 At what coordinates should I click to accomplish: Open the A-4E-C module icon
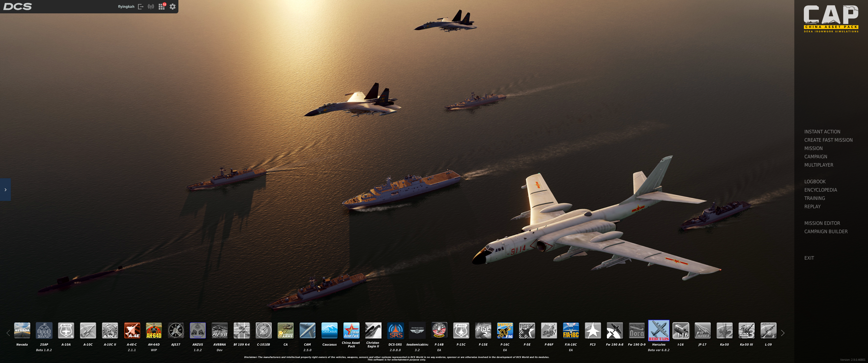click(x=132, y=330)
